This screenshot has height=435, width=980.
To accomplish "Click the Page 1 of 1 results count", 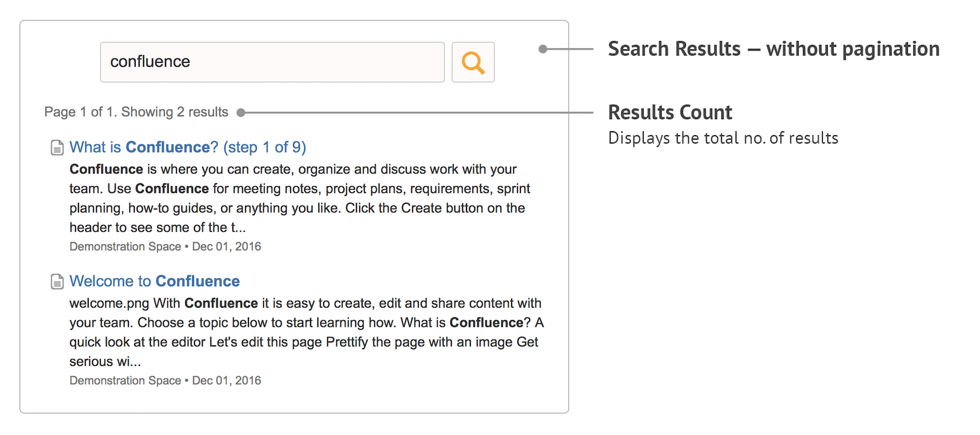I will (x=136, y=112).
